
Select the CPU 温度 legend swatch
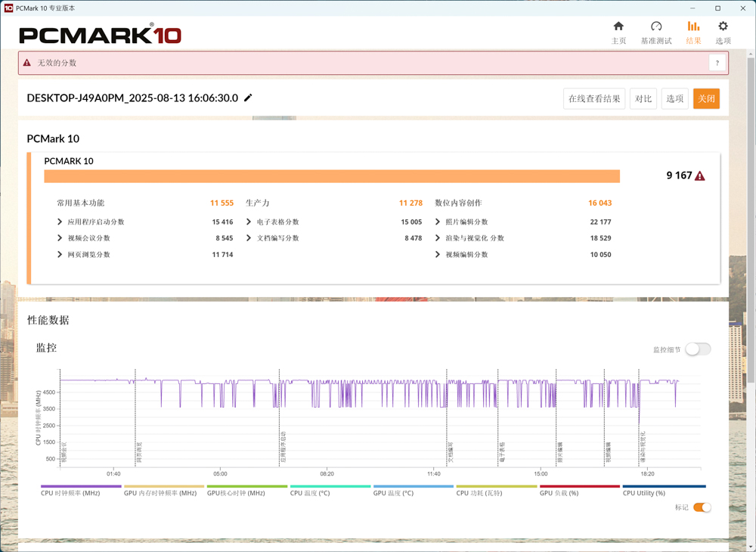pyautogui.click(x=330, y=487)
